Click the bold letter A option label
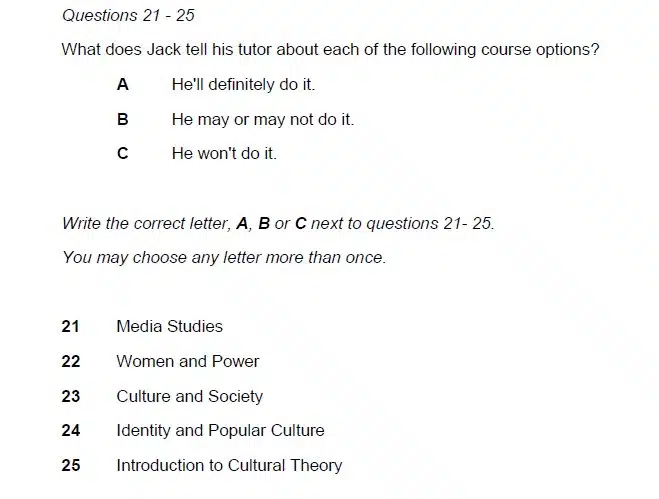 pos(122,84)
